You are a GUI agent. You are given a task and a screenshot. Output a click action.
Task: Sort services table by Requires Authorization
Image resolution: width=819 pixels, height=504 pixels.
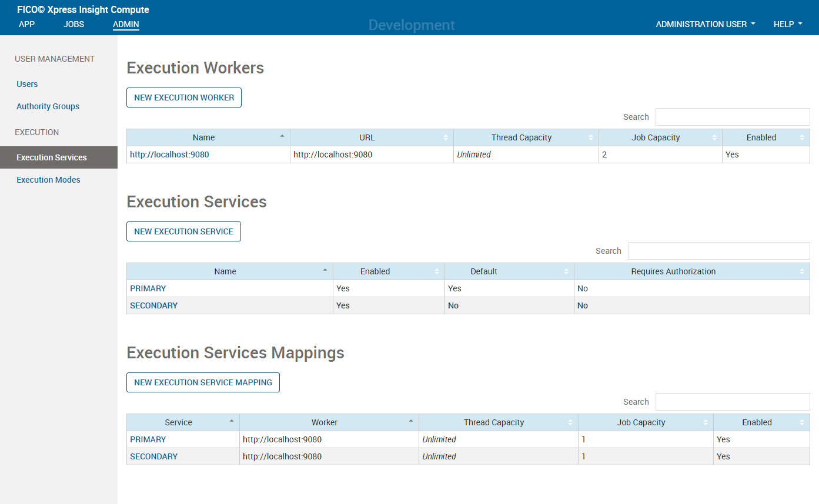[x=691, y=271]
